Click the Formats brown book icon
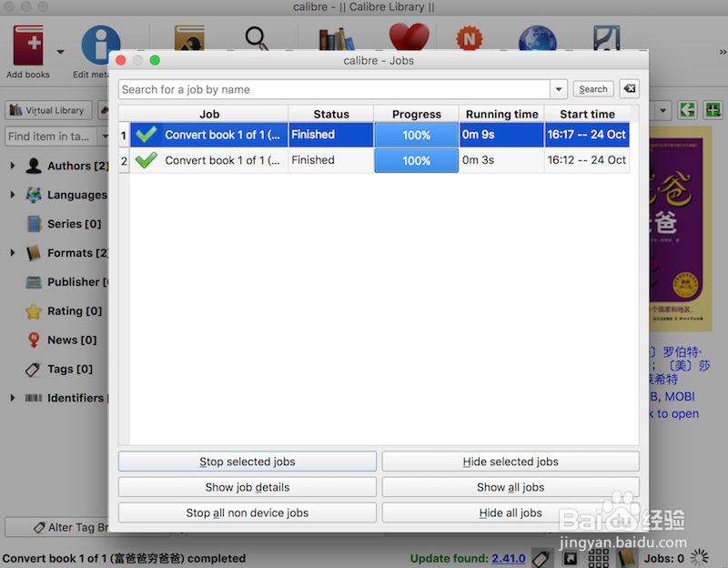 (34, 253)
